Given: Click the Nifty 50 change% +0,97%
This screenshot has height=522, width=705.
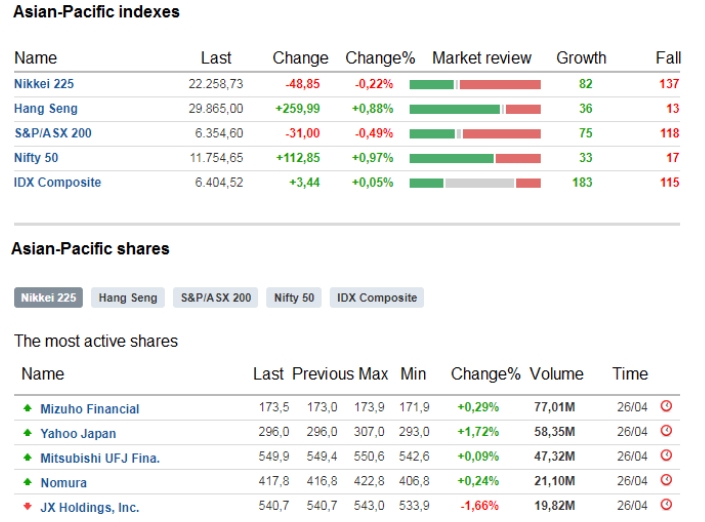Looking at the screenshot, I should [x=372, y=158].
